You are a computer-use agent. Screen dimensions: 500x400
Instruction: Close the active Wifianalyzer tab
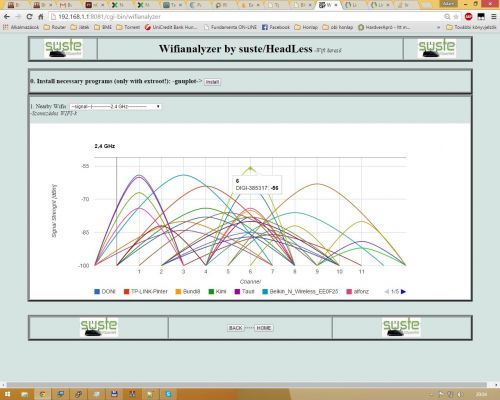336,5
